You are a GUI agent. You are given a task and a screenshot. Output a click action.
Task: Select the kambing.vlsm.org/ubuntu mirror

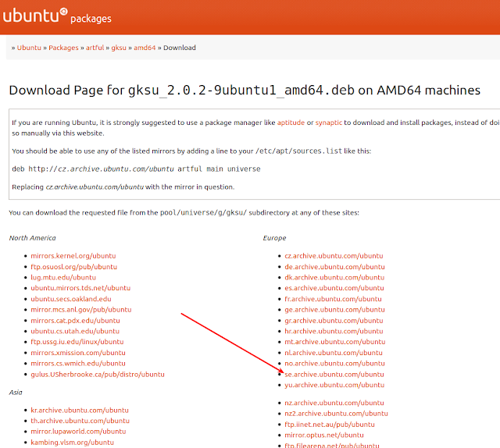[73, 443]
